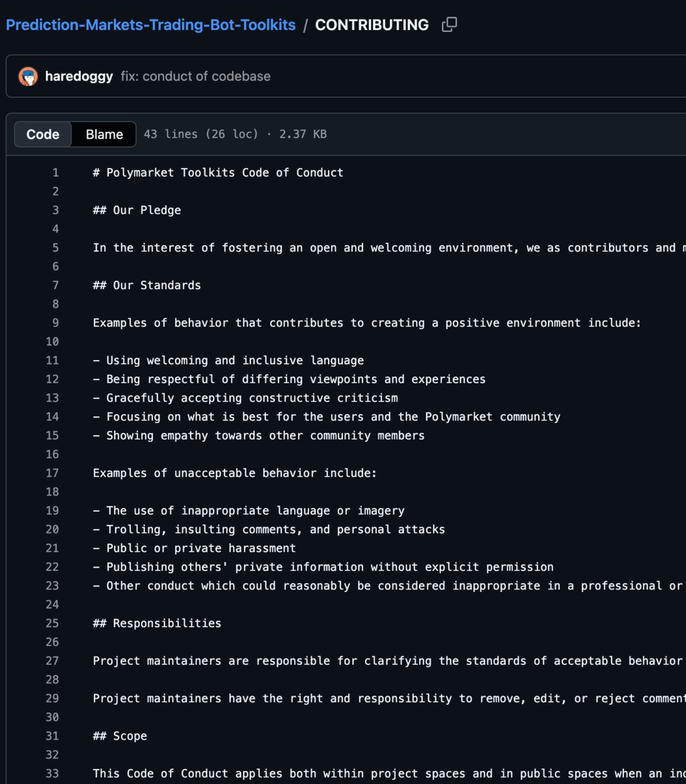Viewport: 686px width, 784px height.
Task: Select line number 25
Action: pos(52,623)
